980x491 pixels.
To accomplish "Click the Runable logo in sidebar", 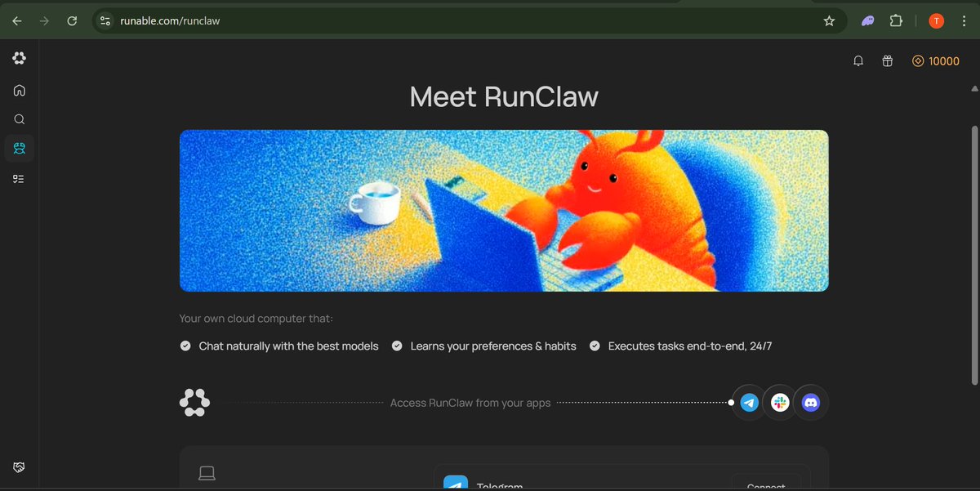I will coord(19,58).
